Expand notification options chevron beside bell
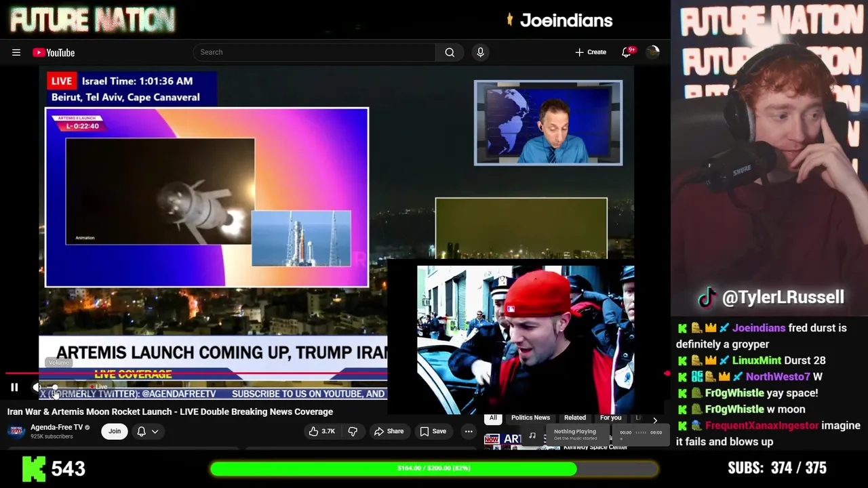Viewport: 868px width, 488px height. click(155, 431)
